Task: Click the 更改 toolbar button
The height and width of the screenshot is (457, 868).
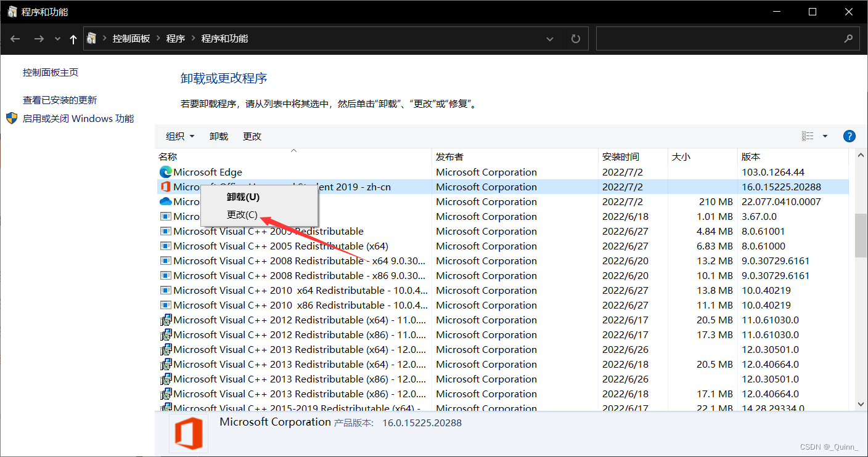Action: [252, 136]
